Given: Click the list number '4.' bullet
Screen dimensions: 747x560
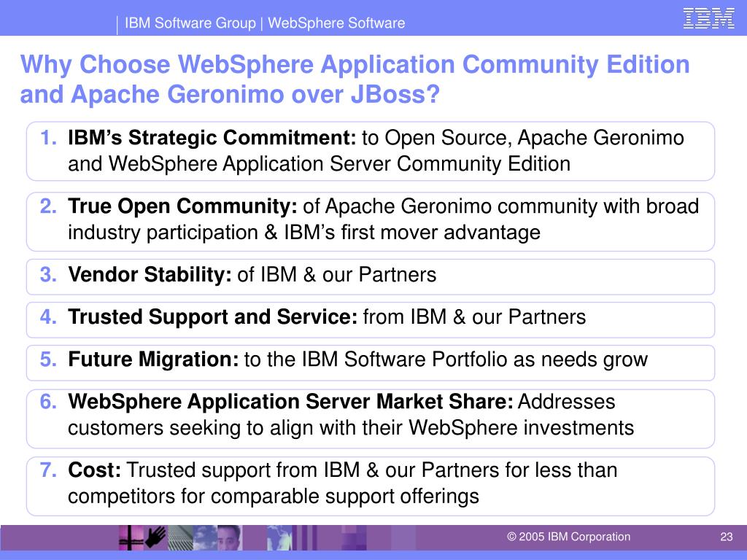Looking at the screenshot, I should tap(49, 317).
